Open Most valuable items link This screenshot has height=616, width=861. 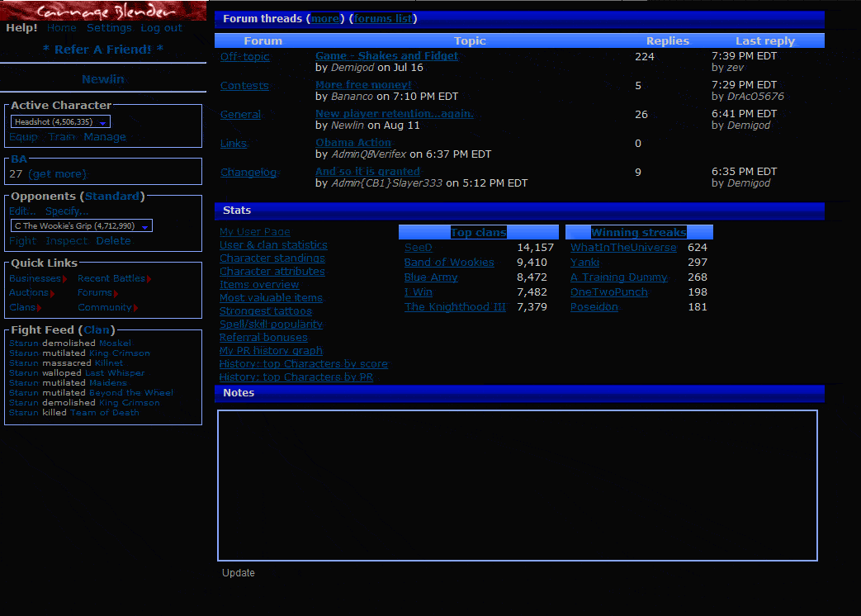272,297
